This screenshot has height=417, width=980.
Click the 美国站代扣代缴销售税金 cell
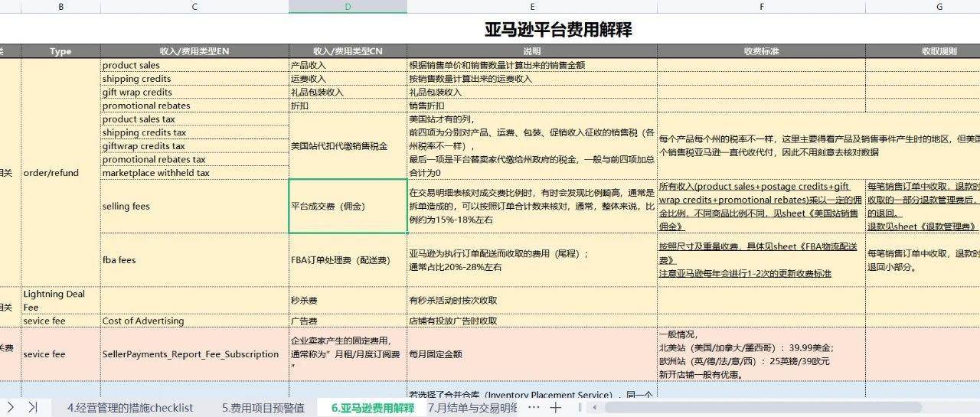[x=348, y=146]
